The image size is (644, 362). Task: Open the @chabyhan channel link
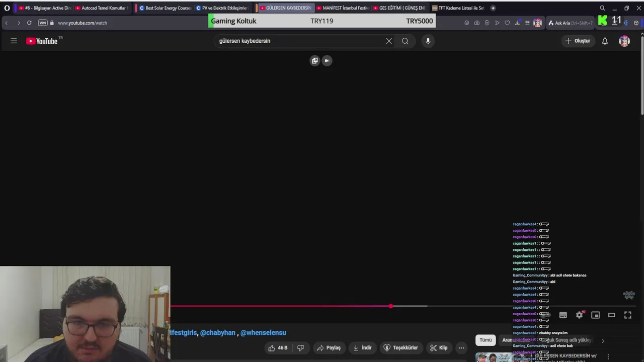point(218,333)
